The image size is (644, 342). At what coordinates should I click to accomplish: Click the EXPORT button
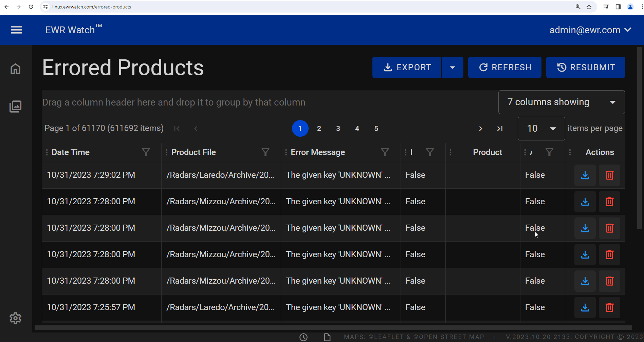(x=407, y=68)
